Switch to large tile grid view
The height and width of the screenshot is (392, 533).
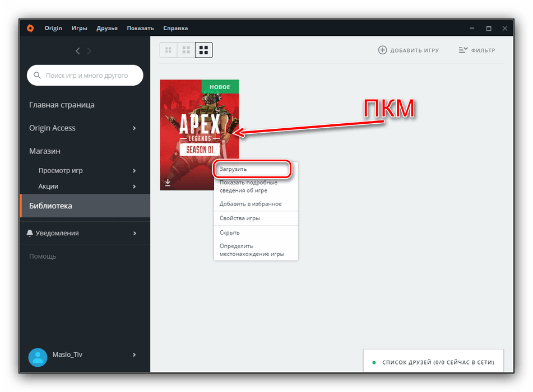(x=204, y=50)
